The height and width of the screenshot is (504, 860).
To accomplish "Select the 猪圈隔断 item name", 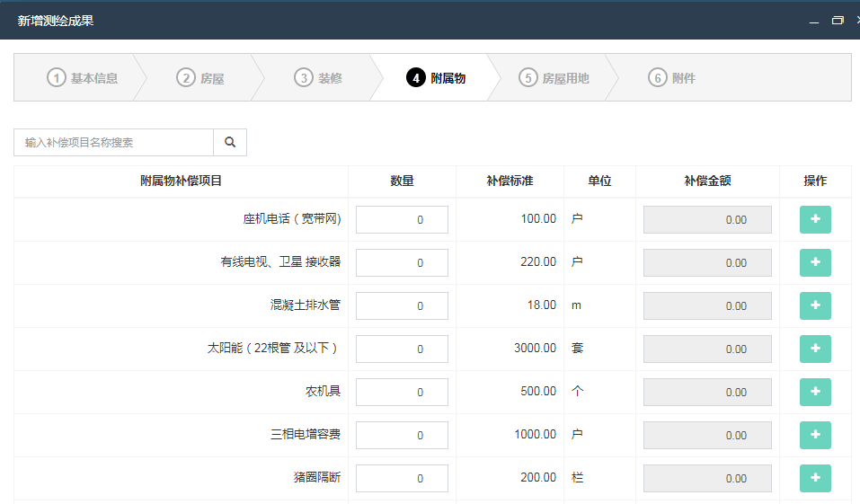I will (x=317, y=477).
